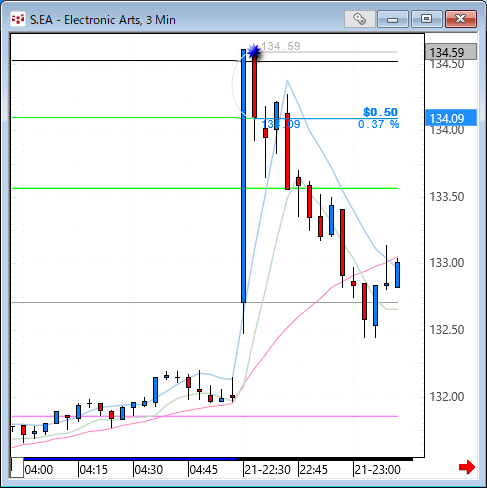Viewport: 487px width, 488px height.
Task: Click the blue session bar above time axis
Action: click(130, 459)
